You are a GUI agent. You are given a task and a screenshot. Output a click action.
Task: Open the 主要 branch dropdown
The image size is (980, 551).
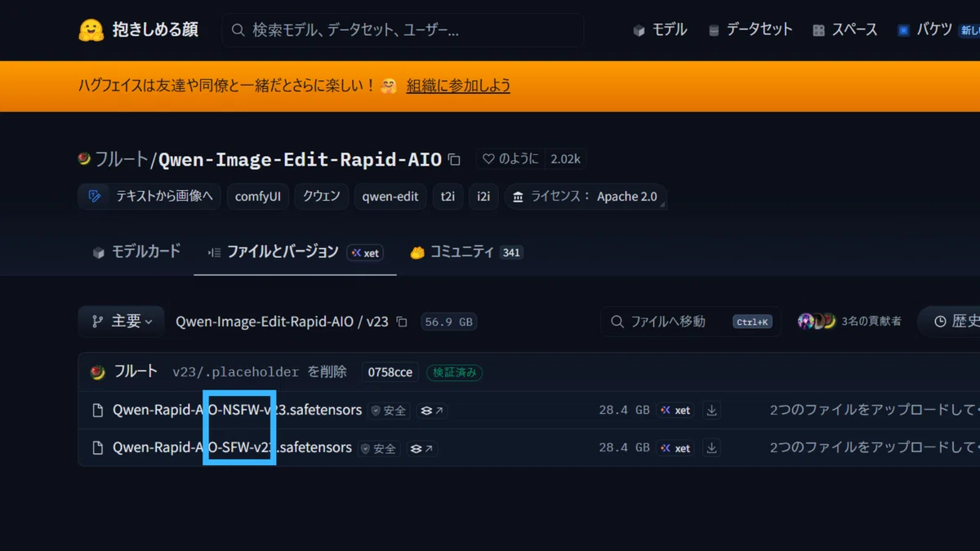(122, 322)
